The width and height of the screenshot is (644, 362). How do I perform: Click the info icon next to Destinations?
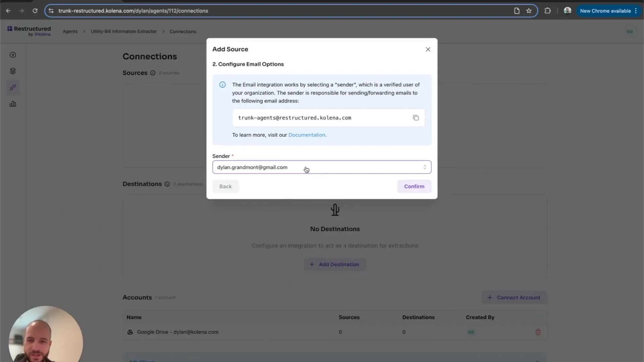(167, 184)
